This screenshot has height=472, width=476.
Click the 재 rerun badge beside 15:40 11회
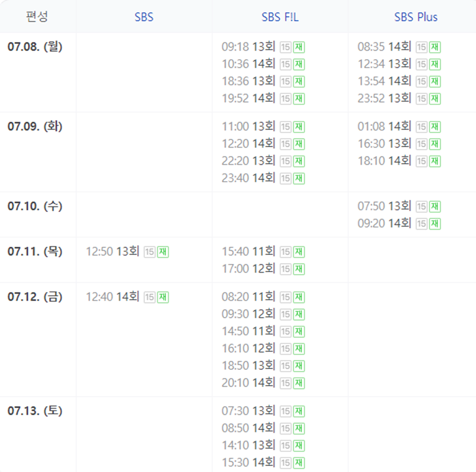tap(299, 252)
